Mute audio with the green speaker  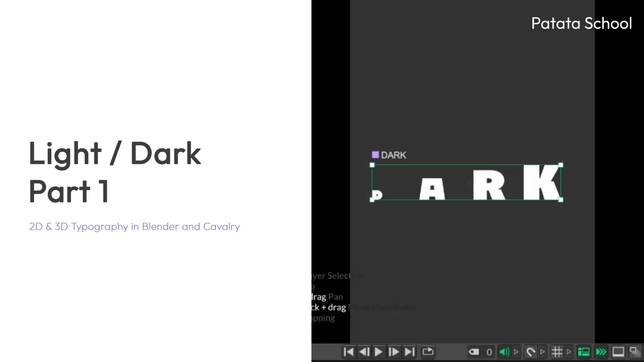504,352
